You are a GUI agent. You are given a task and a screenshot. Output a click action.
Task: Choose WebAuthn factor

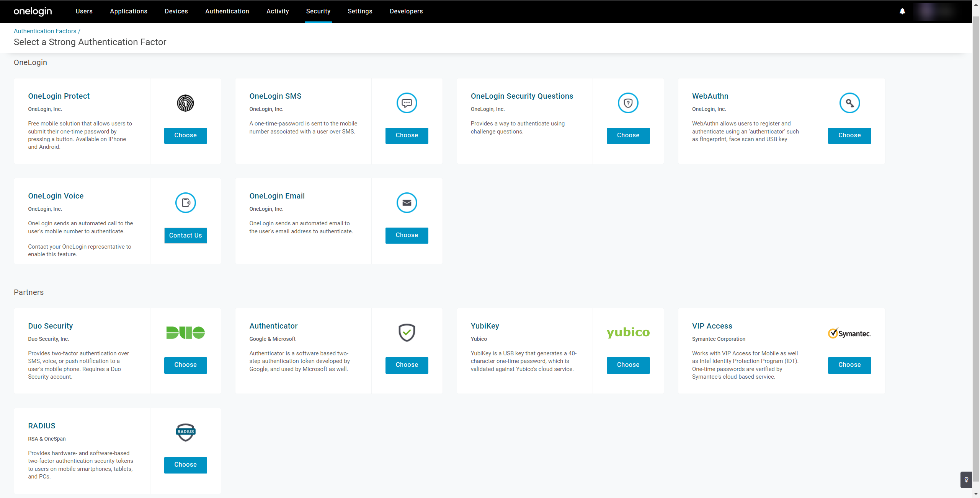pos(849,135)
